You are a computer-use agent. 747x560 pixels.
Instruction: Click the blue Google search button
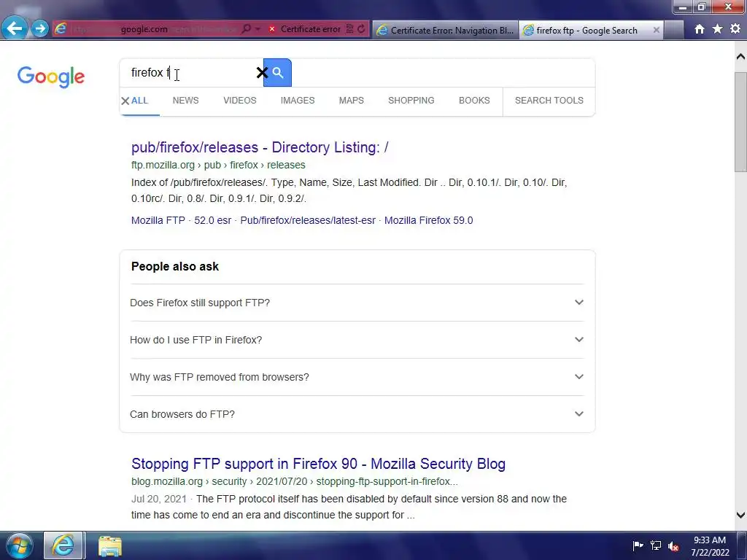[x=278, y=73]
